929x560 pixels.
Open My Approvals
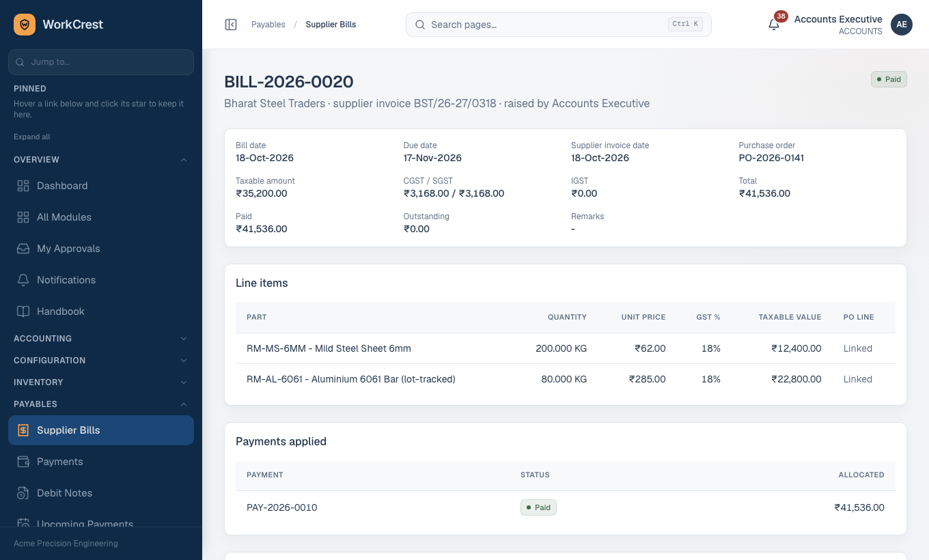tap(101, 249)
